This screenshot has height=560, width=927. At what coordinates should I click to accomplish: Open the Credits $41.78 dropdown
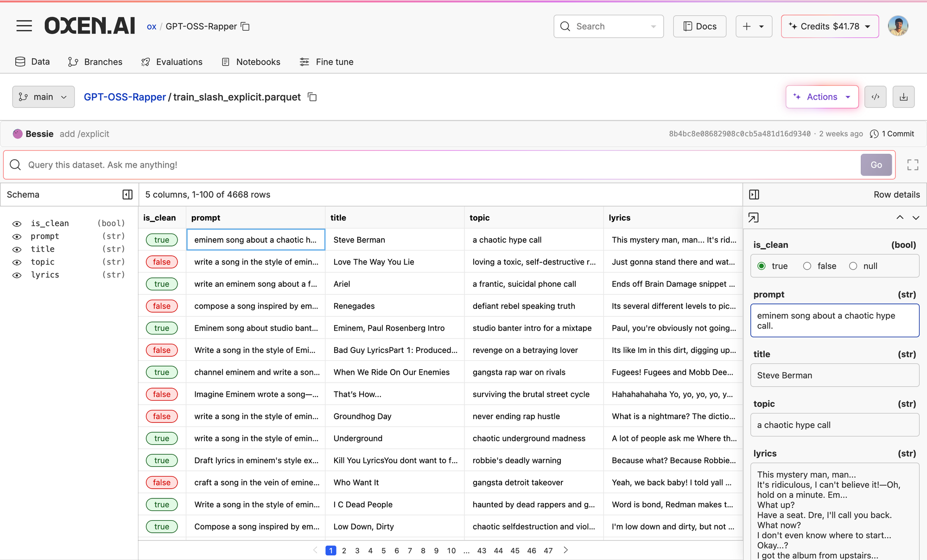[x=830, y=26]
